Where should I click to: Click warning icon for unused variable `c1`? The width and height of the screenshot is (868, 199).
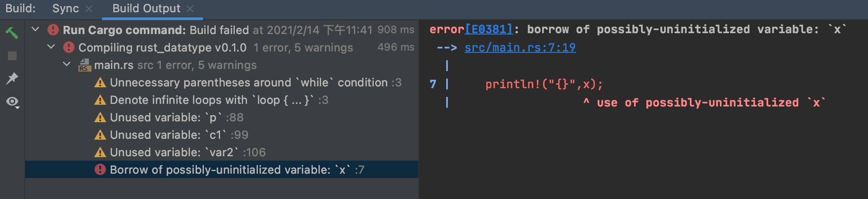pyautogui.click(x=100, y=135)
